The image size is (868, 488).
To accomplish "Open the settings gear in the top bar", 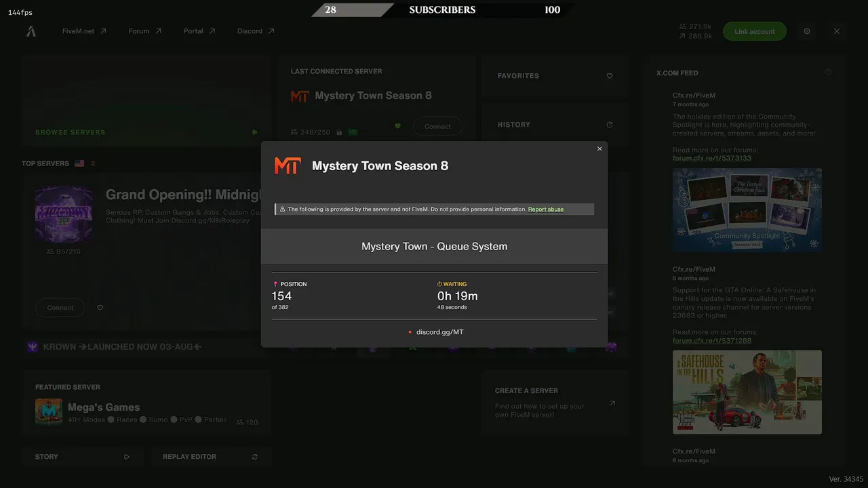I will click(x=807, y=31).
